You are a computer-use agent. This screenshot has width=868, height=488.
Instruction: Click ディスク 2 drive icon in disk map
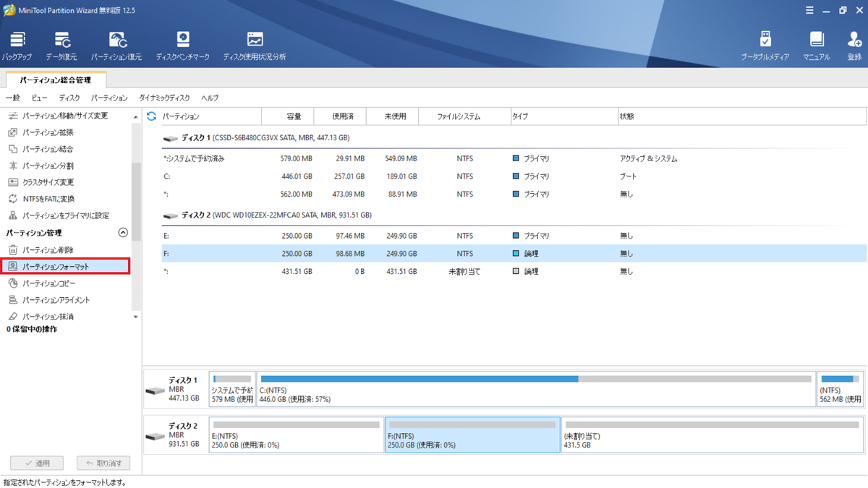coord(155,436)
